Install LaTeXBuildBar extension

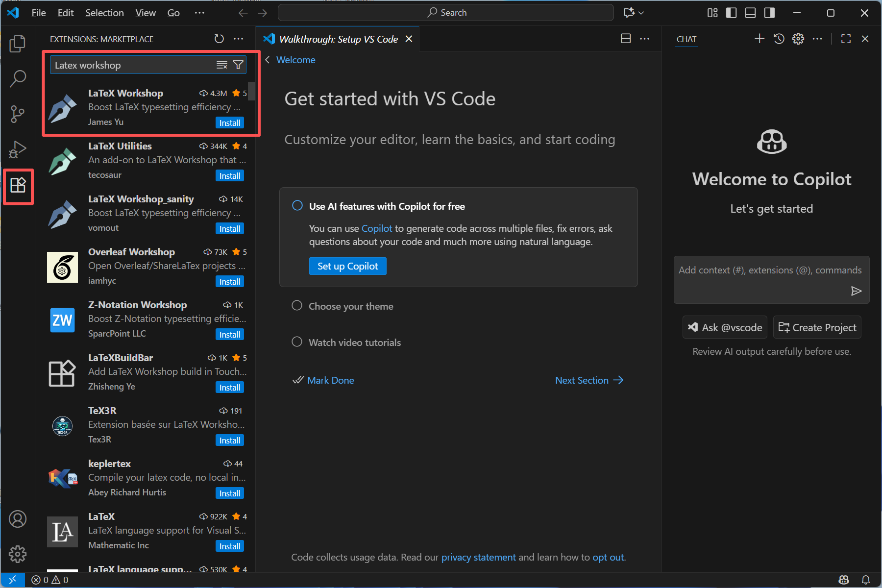point(230,387)
